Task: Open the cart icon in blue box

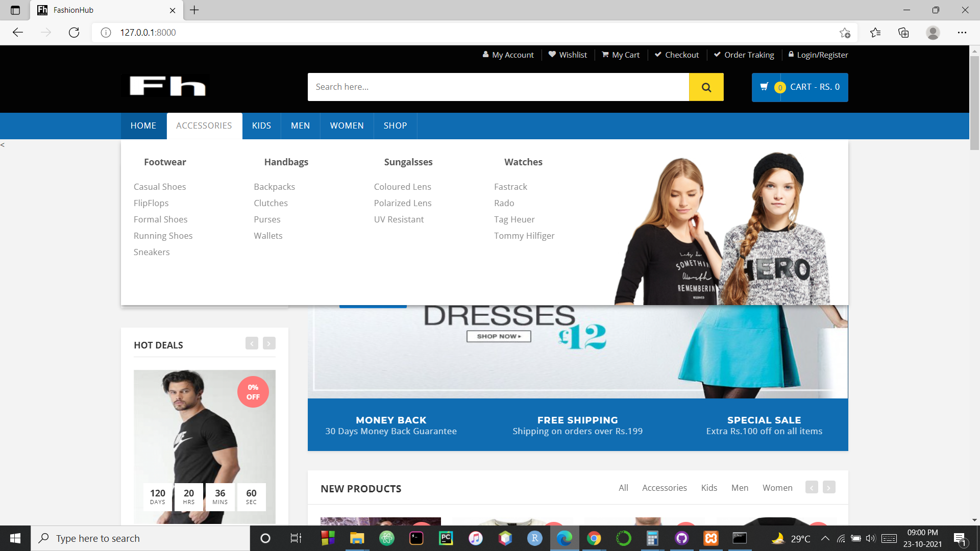Action: click(764, 87)
